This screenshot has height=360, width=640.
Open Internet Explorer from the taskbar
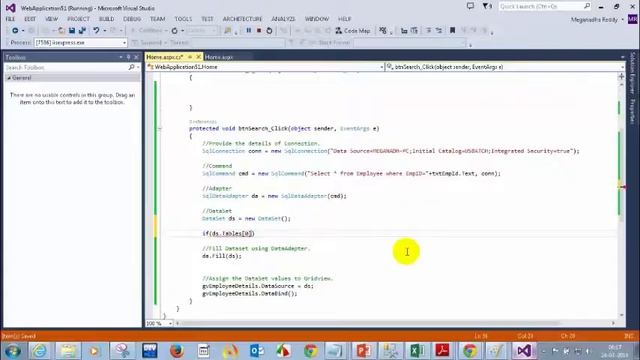40,351
